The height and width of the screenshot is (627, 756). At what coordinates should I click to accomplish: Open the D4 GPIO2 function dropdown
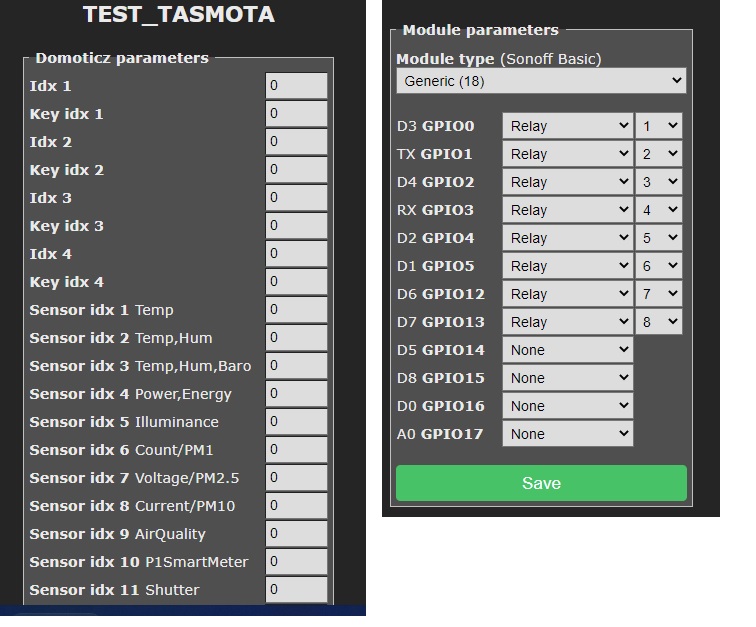(x=567, y=182)
